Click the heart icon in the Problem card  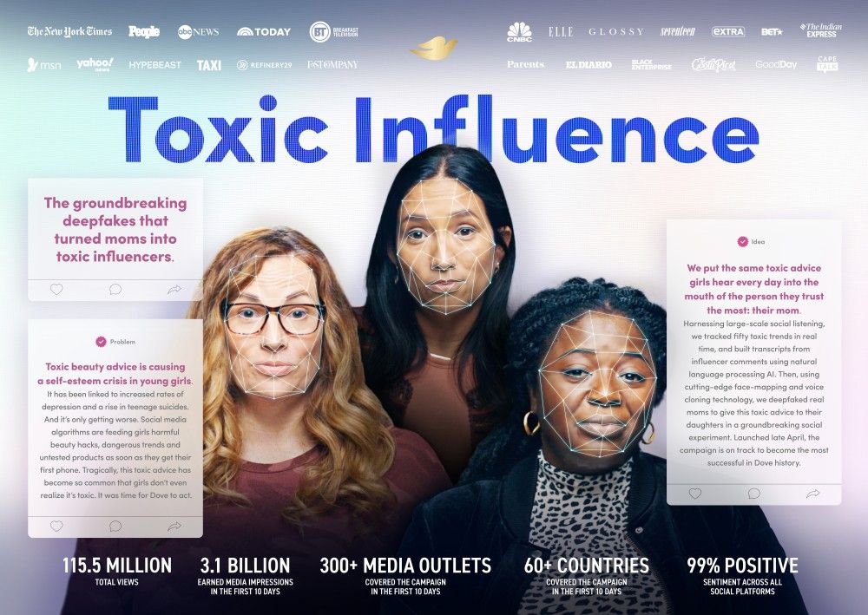click(56, 526)
